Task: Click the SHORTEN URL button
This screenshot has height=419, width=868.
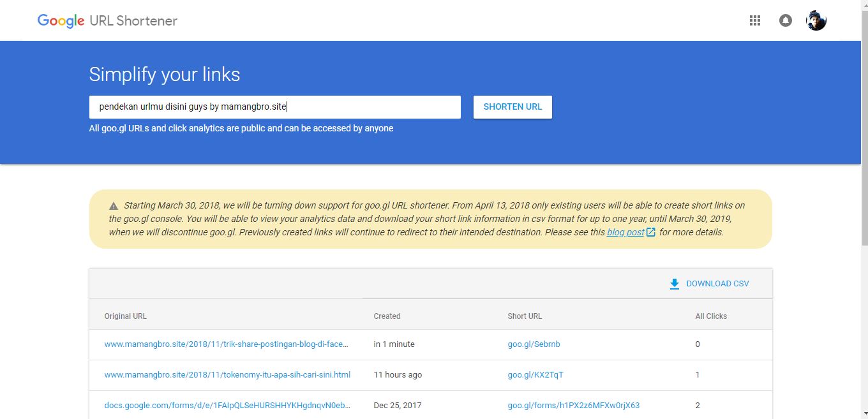Action: pyautogui.click(x=513, y=107)
